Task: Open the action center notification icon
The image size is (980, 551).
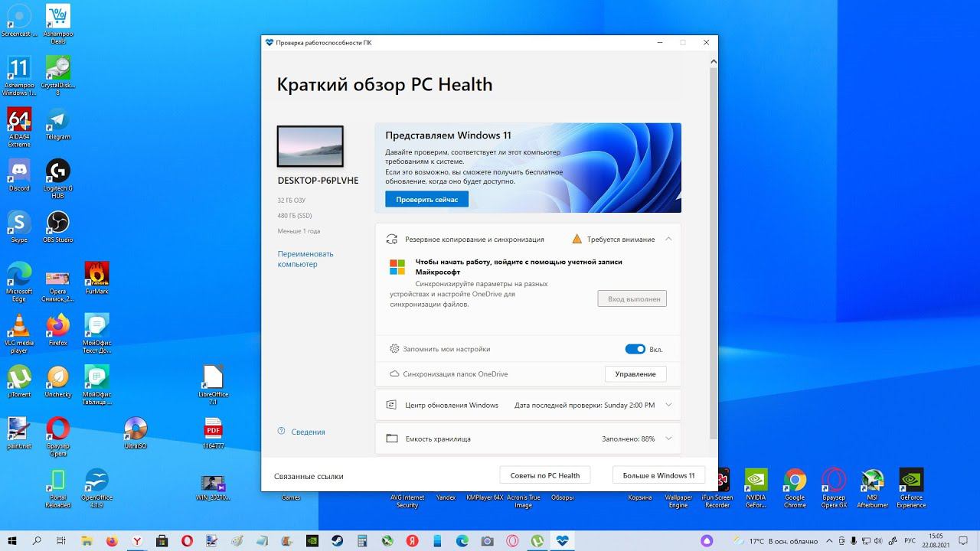Action: [x=965, y=541]
